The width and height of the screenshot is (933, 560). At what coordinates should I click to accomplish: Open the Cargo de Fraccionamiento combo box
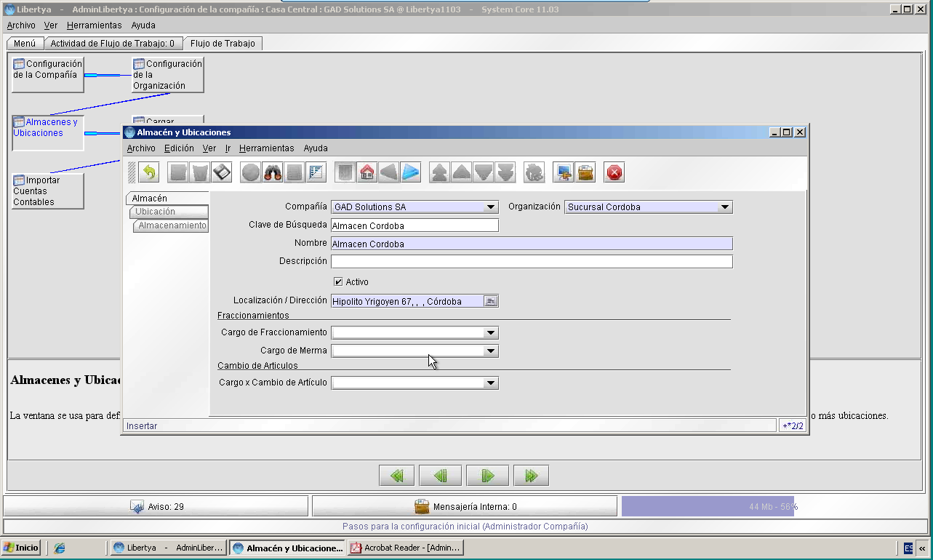tap(415, 332)
